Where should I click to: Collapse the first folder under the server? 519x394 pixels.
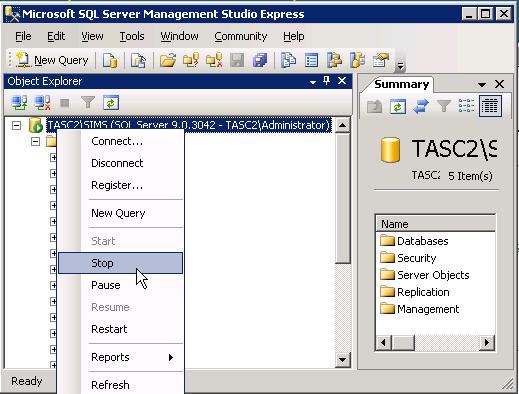click(35, 142)
